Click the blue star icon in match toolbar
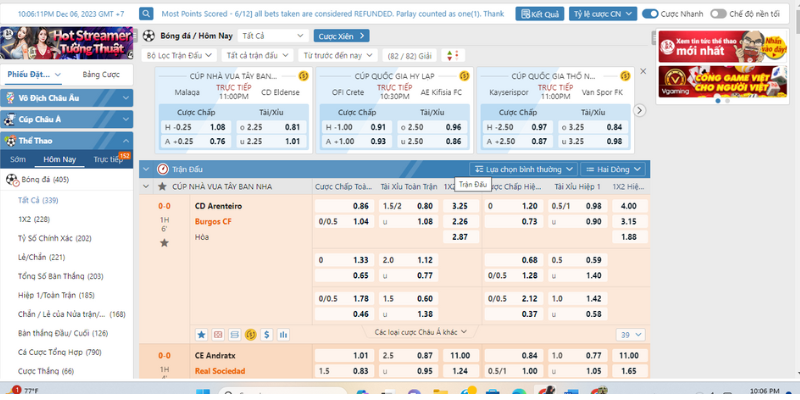The height and width of the screenshot is (400, 800). pyautogui.click(x=201, y=333)
